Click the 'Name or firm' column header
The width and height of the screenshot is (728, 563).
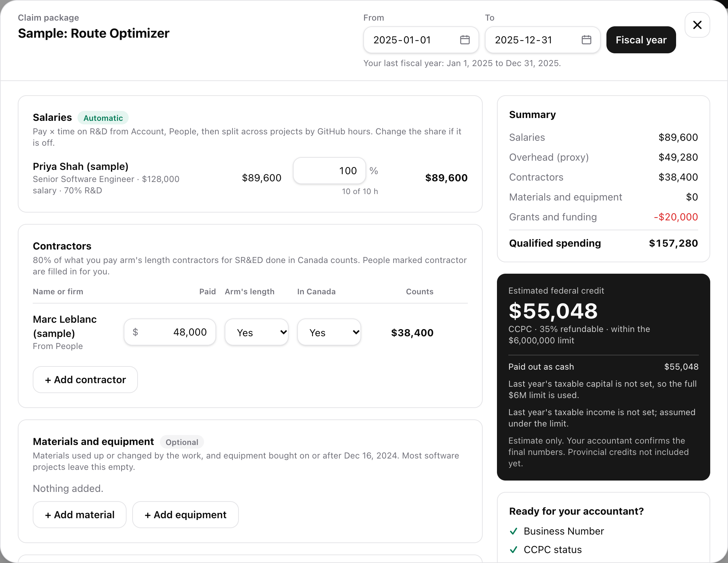[58, 291]
